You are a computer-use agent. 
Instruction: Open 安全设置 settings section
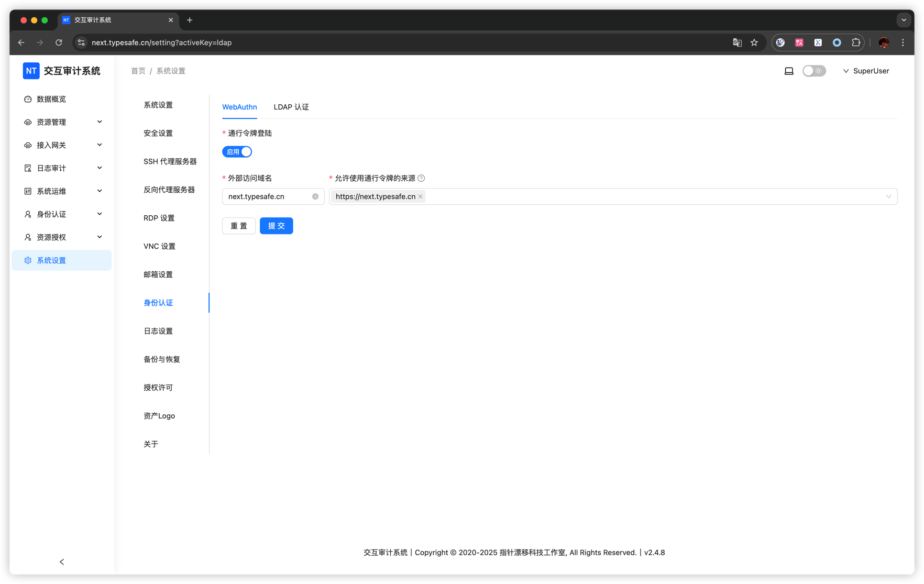click(x=158, y=133)
